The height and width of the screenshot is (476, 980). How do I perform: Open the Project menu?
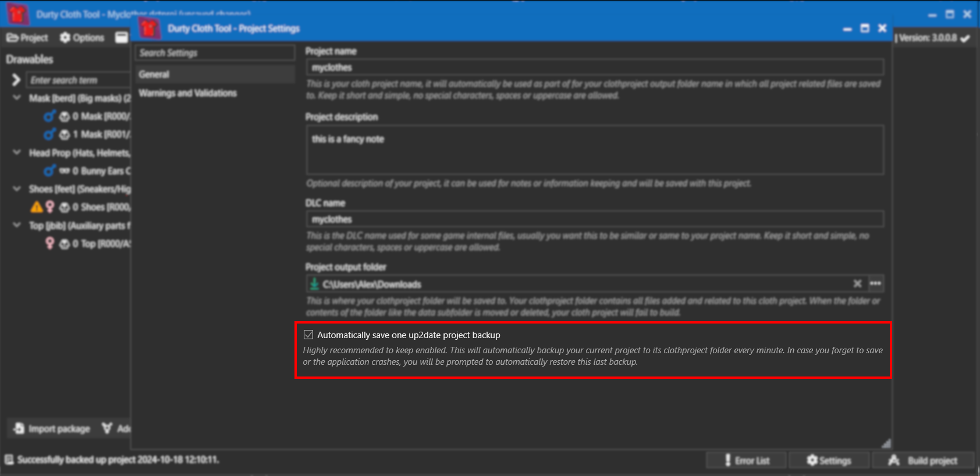27,38
